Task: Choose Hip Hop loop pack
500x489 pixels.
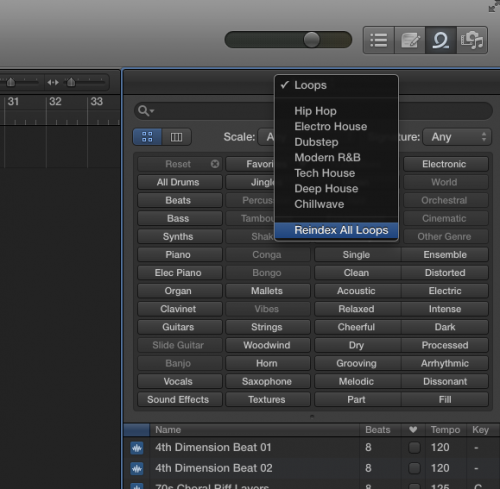Action: [x=336, y=111]
